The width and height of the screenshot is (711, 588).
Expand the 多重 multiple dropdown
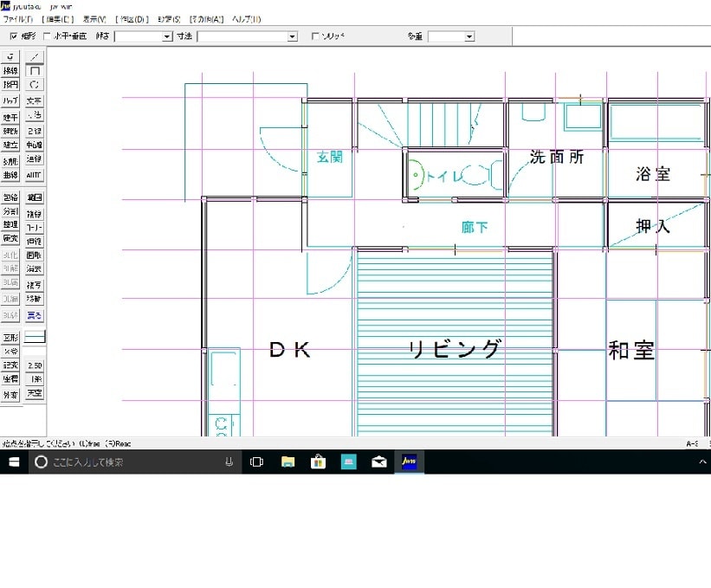pyautogui.click(x=469, y=36)
